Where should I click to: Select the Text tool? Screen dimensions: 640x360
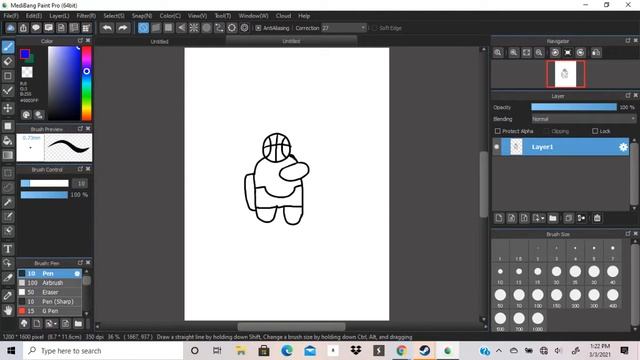(8, 249)
